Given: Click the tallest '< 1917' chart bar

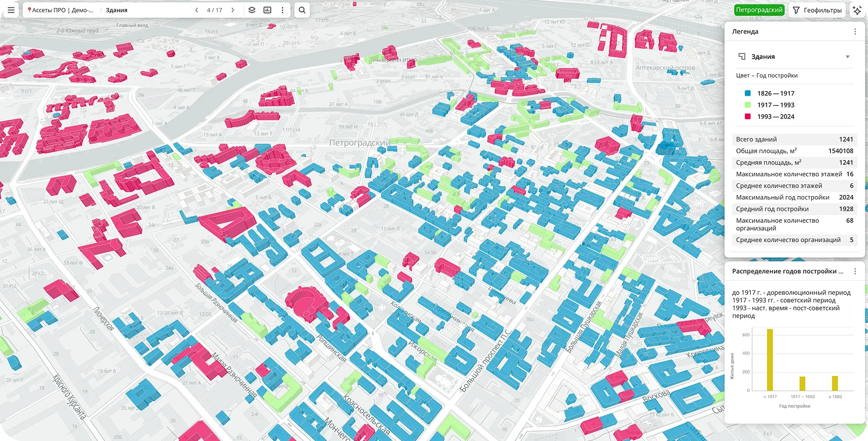Looking at the screenshot, I should pos(770,360).
